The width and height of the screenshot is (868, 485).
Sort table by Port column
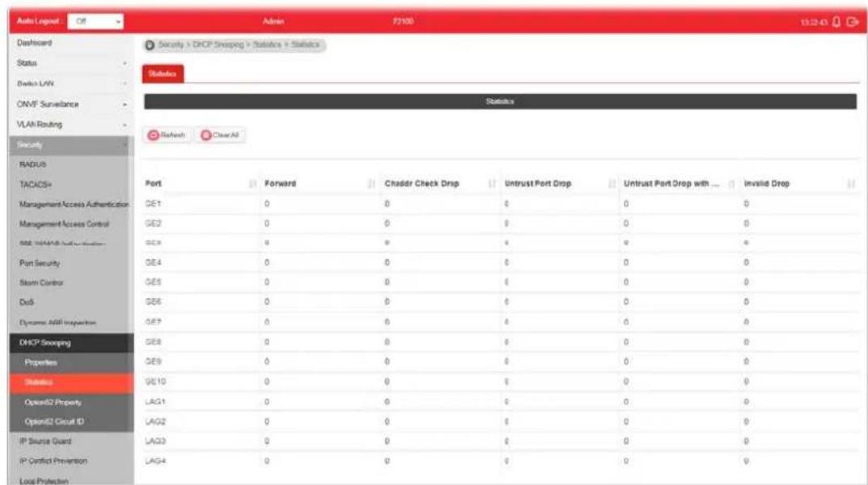252,184
